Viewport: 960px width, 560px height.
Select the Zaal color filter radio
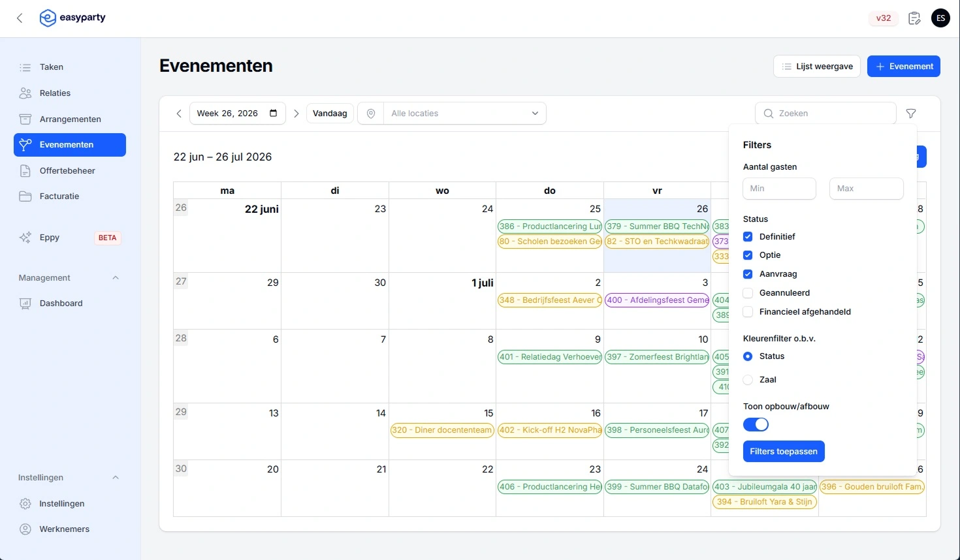point(748,380)
